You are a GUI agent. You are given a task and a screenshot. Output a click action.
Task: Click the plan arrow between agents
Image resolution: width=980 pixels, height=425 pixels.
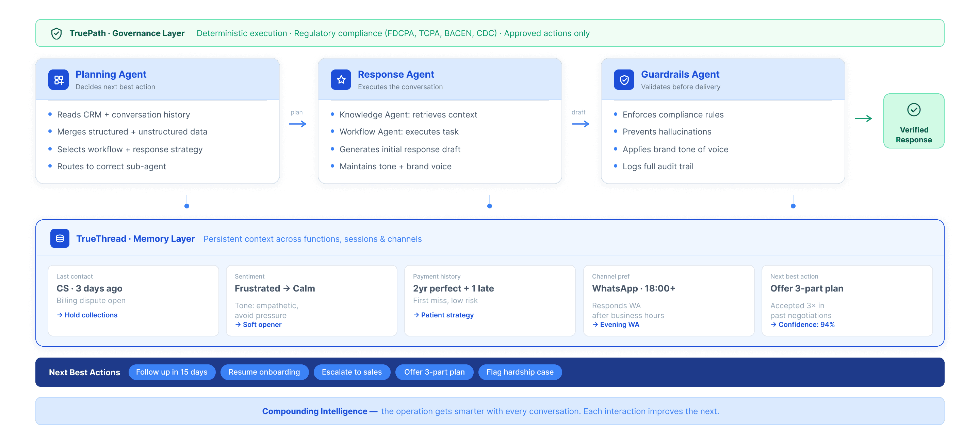point(297,124)
